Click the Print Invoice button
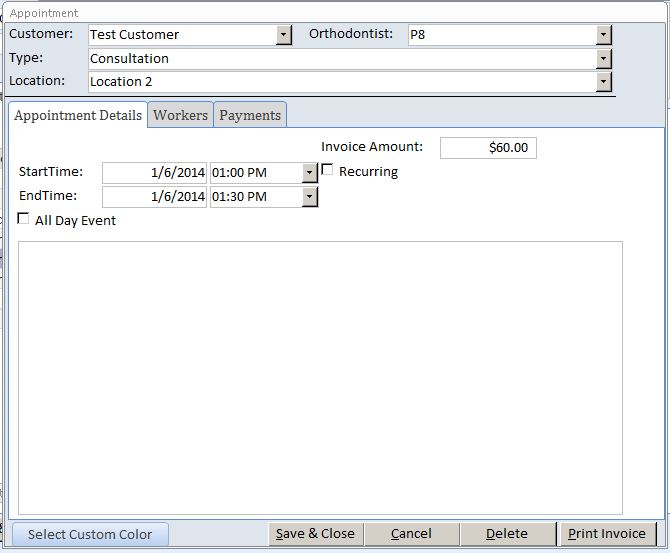This screenshot has width=670, height=553. (x=607, y=534)
